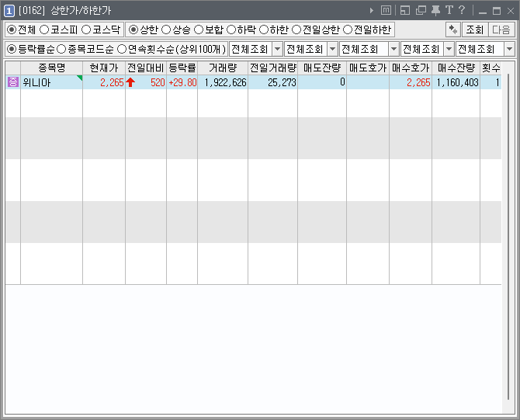This screenshot has height=420, width=520.
Task: Click the 다음 next button
Action: coord(501,30)
